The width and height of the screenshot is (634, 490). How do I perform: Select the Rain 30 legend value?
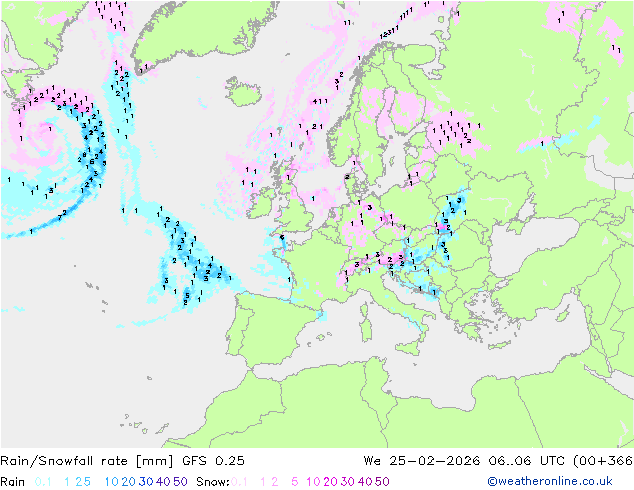146,482
